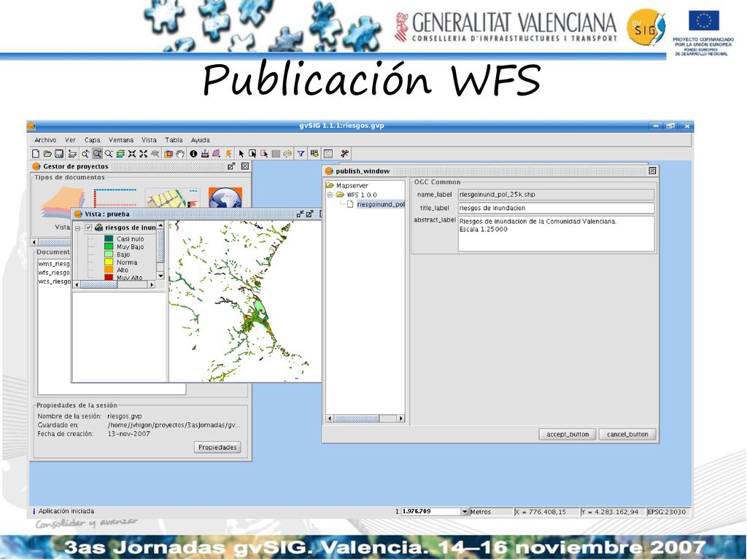747x560 pixels.
Task: Click right arrow of publish tree scrollbar
Action: (400, 419)
